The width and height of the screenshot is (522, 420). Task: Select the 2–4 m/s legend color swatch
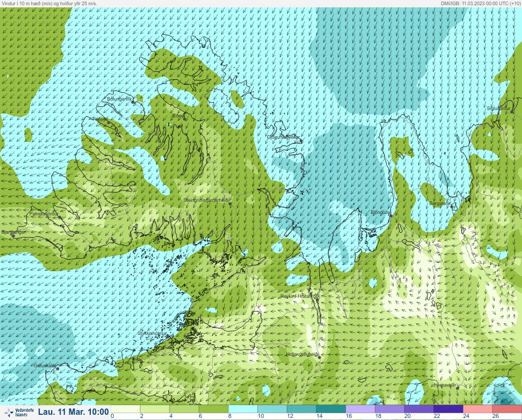coord(155,409)
